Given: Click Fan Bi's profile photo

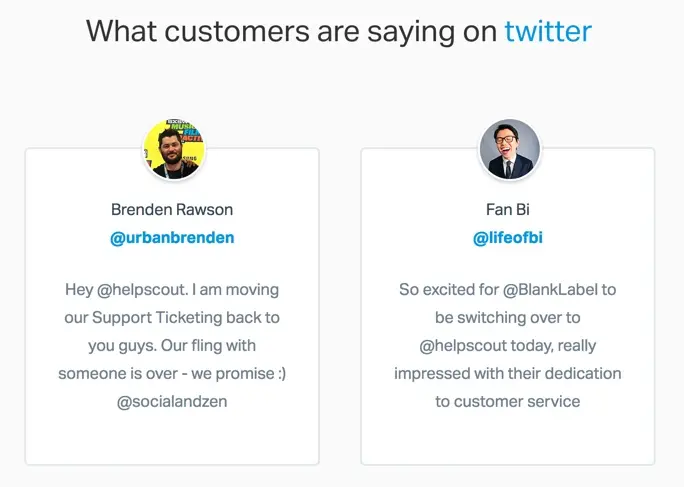Looking at the screenshot, I should 509,149.
